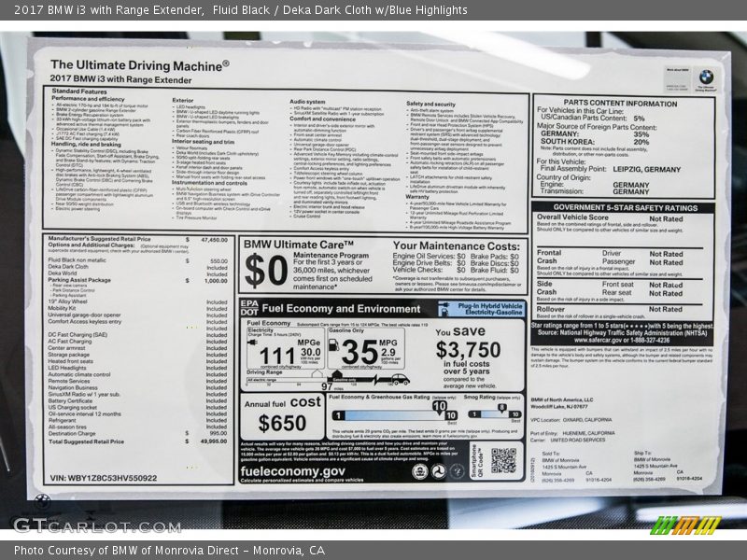Click the second agency seal beside fueleconomy.gov
Image resolution: width=747 pixels, height=560 pixels.
pos(438,471)
